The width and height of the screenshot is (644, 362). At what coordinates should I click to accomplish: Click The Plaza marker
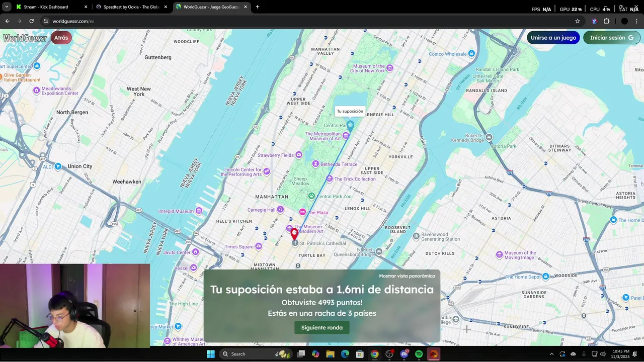tap(302, 212)
